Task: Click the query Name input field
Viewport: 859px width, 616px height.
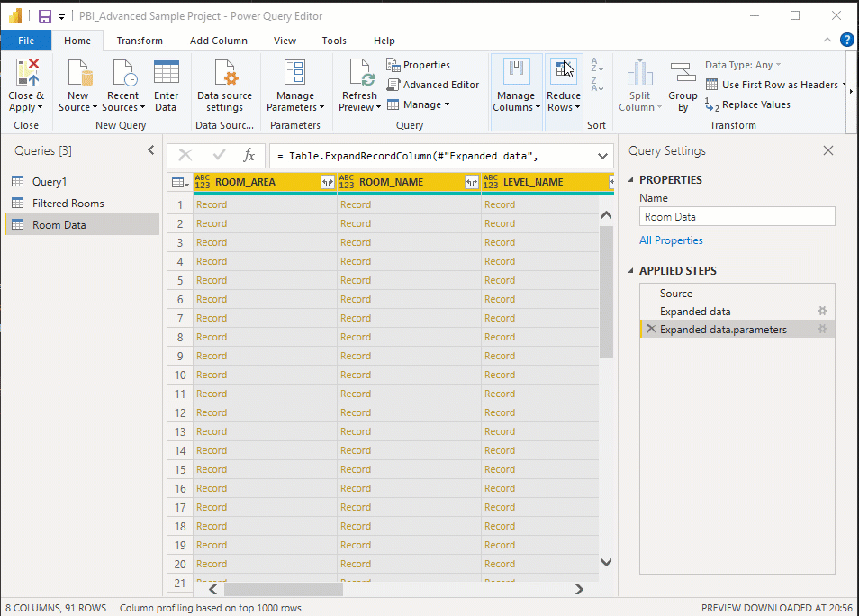Action: click(737, 217)
